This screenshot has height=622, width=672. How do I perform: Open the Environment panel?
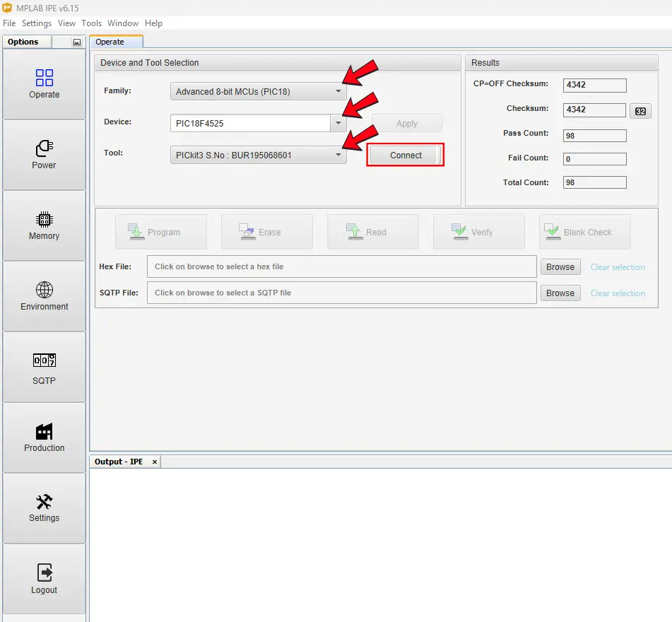point(44,296)
